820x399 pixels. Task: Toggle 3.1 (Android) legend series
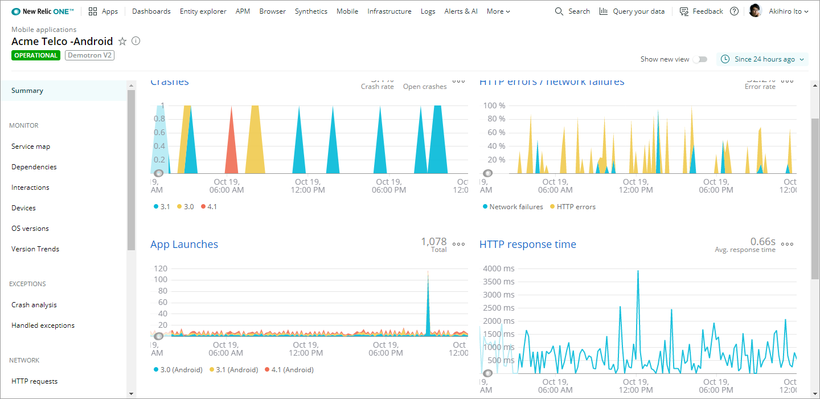pos(234,370)
